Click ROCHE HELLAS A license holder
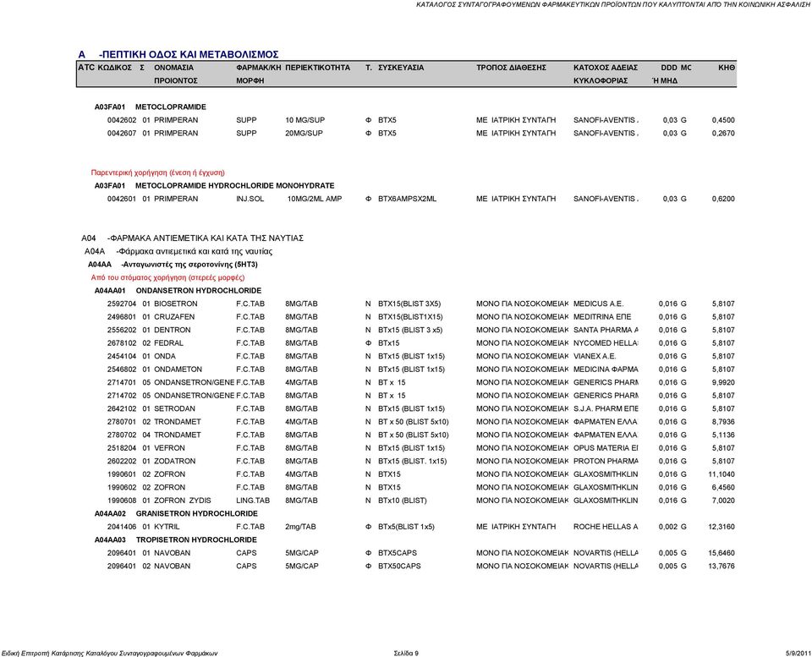812x657 pixels. click(606, 527)
